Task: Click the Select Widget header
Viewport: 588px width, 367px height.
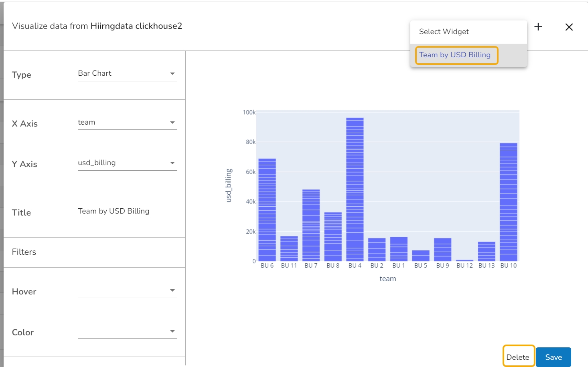Action: point(444,32)
